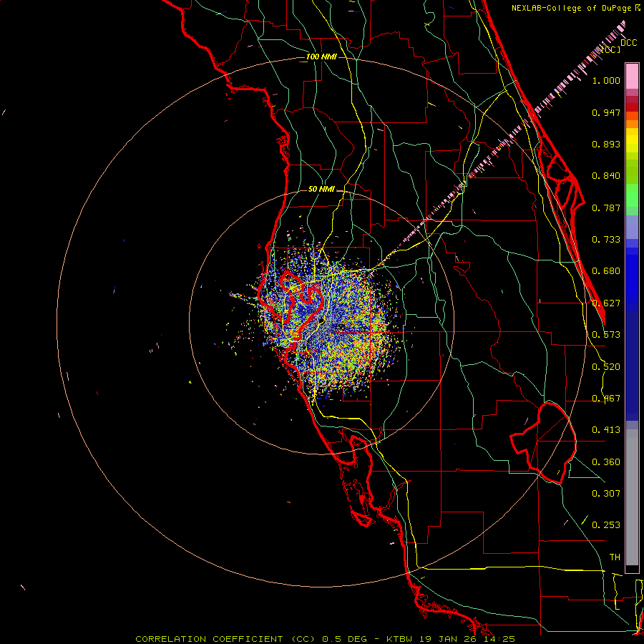Viewport: 644px width, 644px height.
Task: Click the 0.627 legend value
Action: pos(606,303)
